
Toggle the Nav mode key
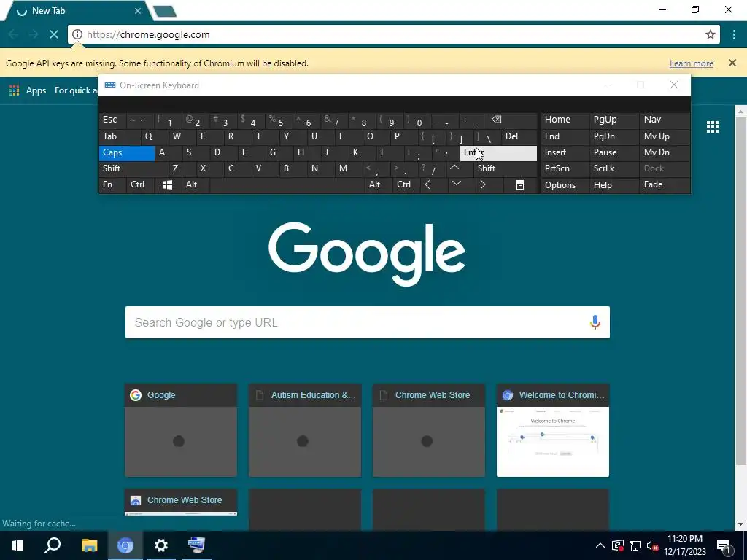[x=665, y=120]
